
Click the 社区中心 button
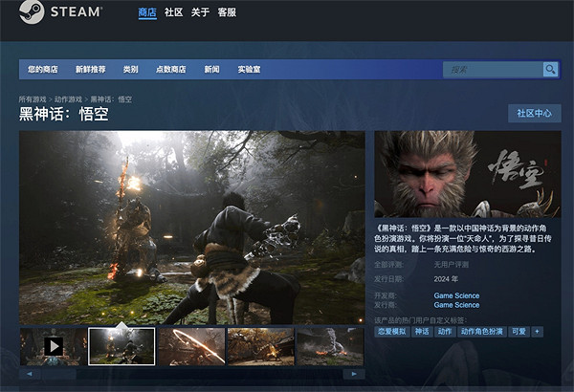click(534, 114)
